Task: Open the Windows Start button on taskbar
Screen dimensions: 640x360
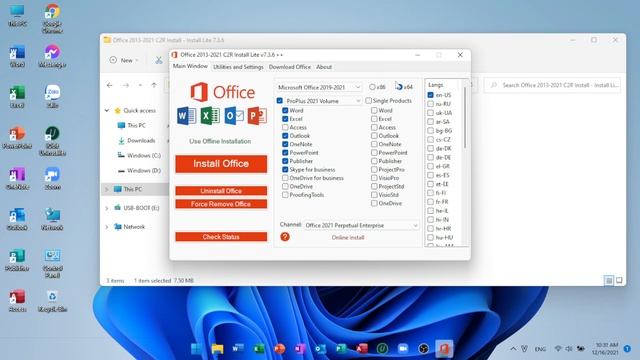Action: [x=196, y=349]
